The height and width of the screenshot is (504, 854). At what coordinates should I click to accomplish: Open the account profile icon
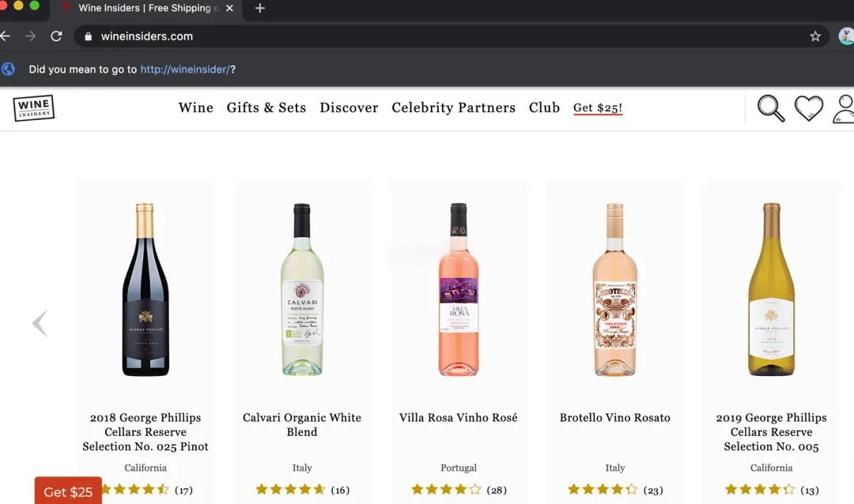(844, 109)
